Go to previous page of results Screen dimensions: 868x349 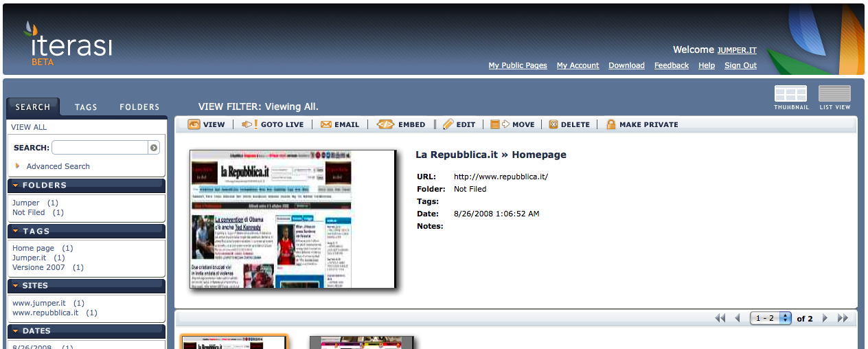click(738, 318)
